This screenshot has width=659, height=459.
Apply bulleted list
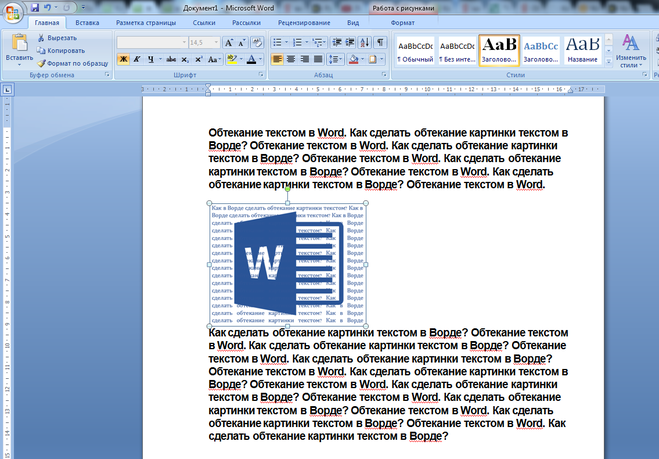pyautogui.click(x=277, y=42)
